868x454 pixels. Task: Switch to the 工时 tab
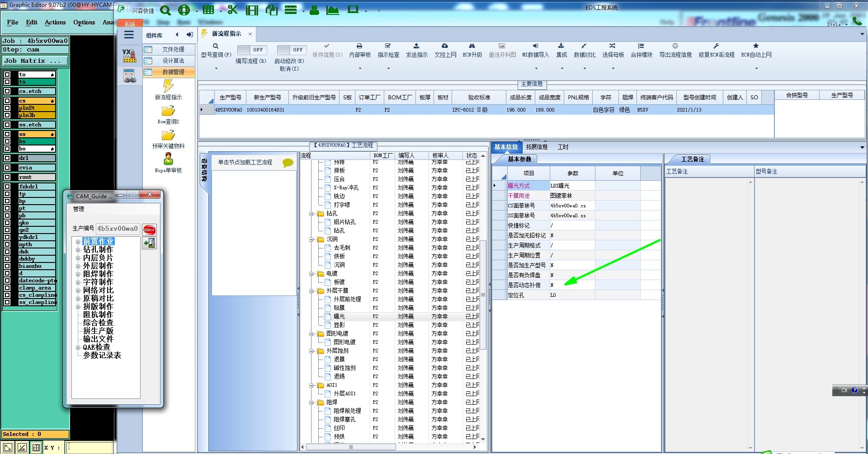(563, 147)
